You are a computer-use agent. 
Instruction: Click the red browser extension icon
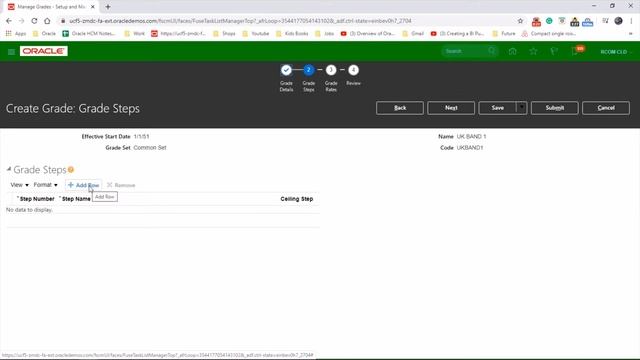(536, 21)
